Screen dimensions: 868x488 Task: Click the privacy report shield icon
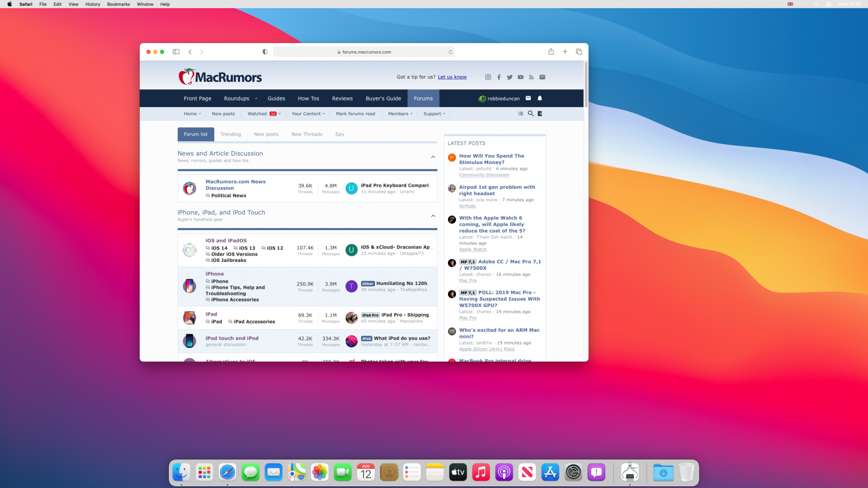[x=265, y=52]
